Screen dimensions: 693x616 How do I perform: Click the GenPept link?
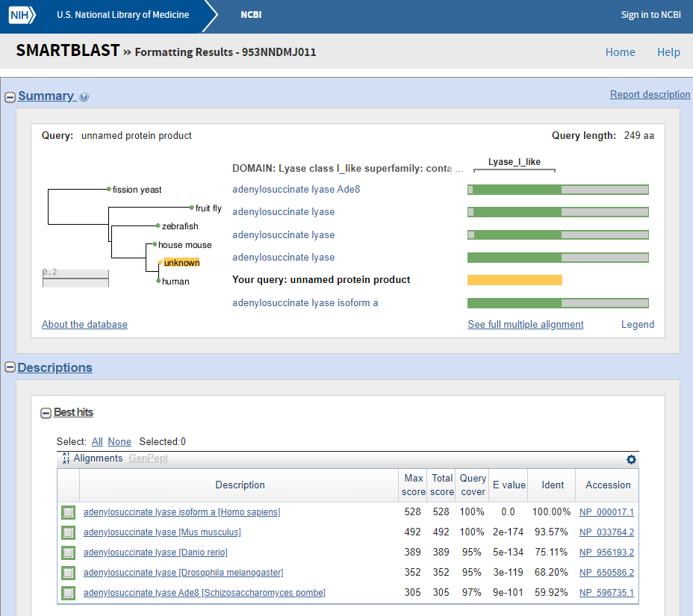coord(148,458)
